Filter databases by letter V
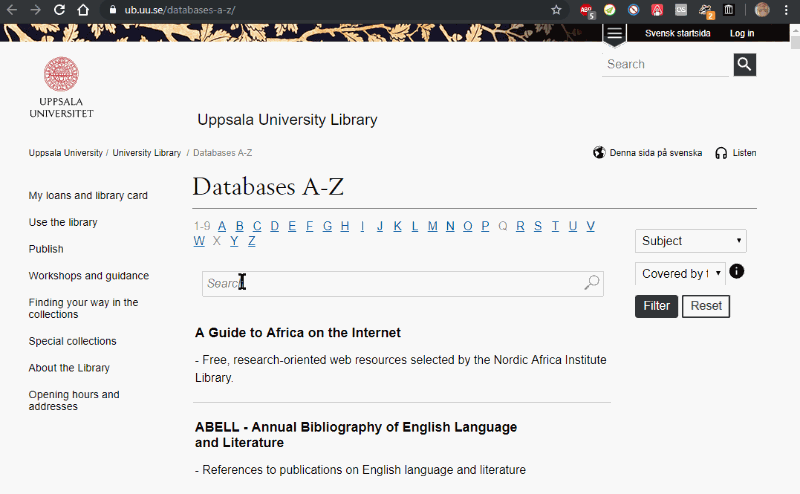Screen dimensions: 800x494 pos(590,226)
